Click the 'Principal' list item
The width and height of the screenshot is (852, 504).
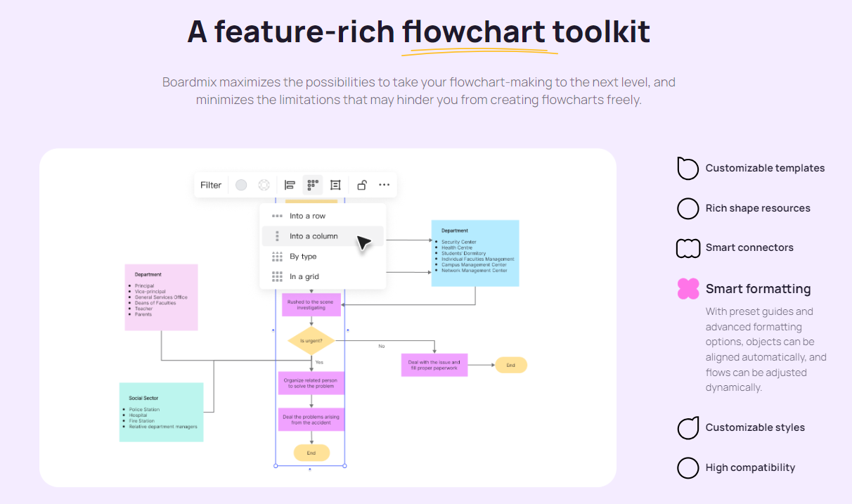click(x=144, y=286)
